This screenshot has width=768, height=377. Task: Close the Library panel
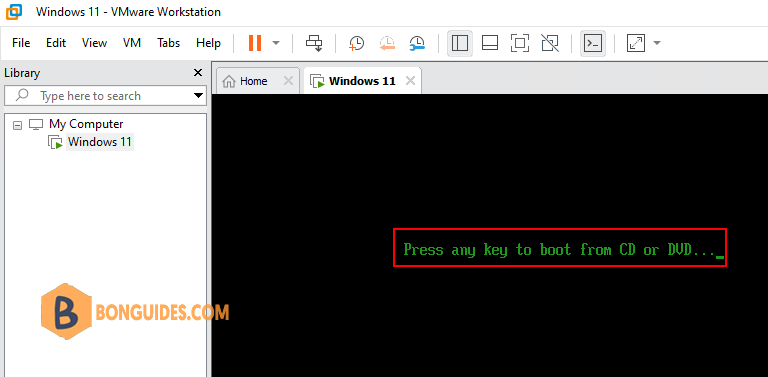point(198,73)
